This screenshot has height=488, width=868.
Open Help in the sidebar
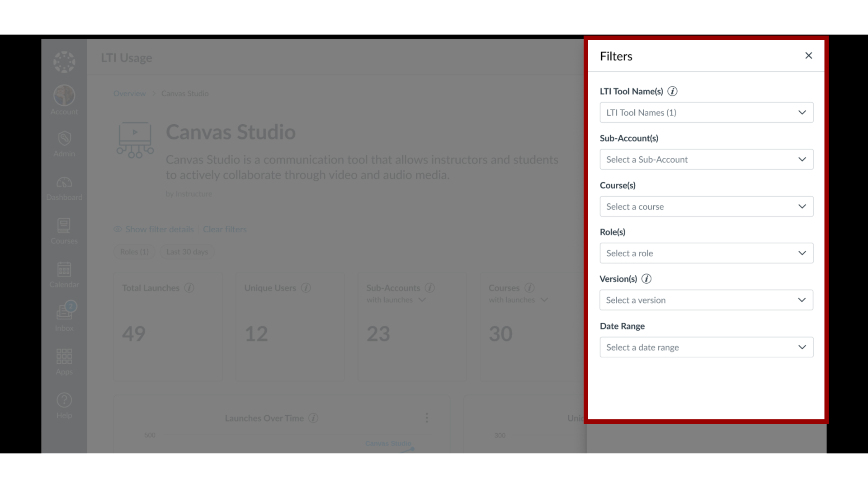coord(64,406)
